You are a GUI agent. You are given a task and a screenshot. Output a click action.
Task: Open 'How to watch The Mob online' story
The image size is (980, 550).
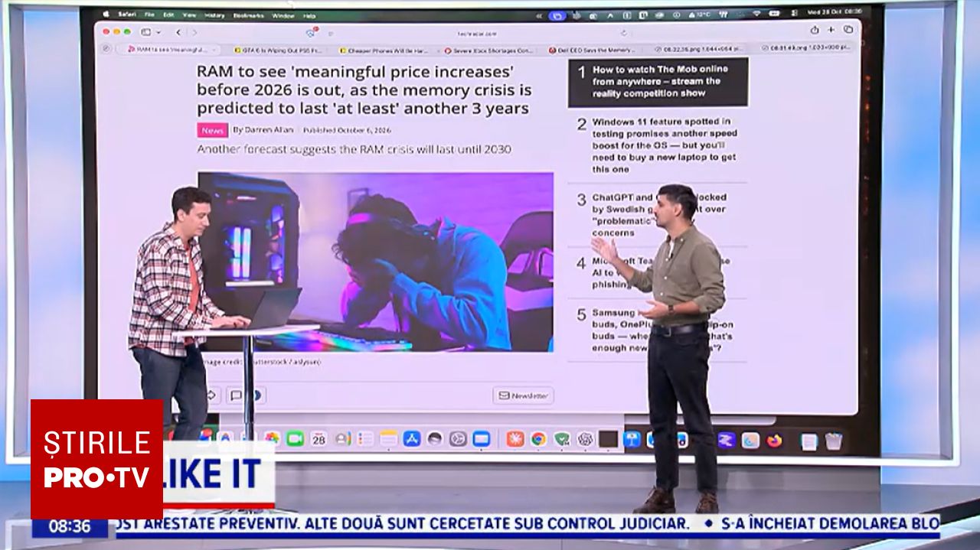658,81
